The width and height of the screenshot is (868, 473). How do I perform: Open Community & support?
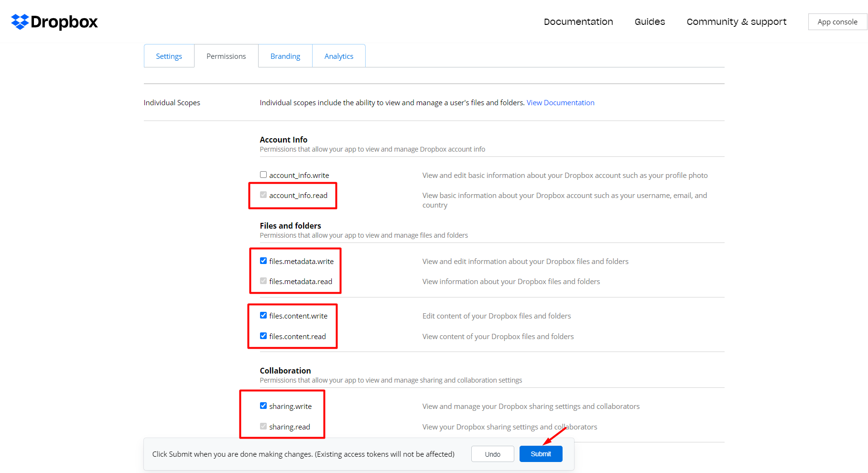pyautogui.click(x=736, y=22)
